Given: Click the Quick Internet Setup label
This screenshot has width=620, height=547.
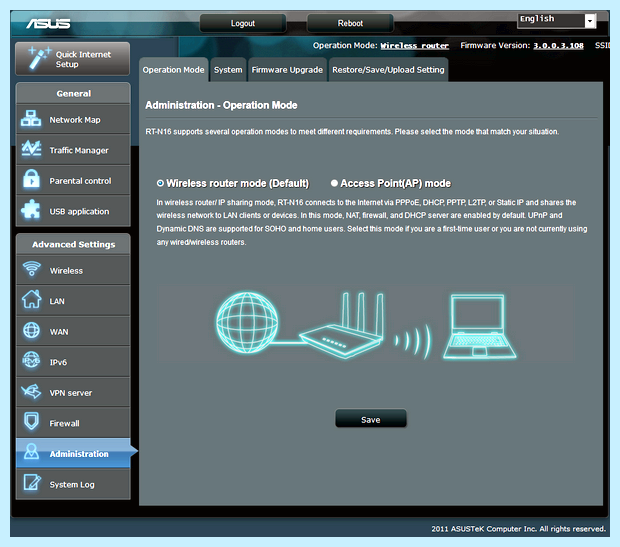Looking at the screenshot, I should point(83,59).
